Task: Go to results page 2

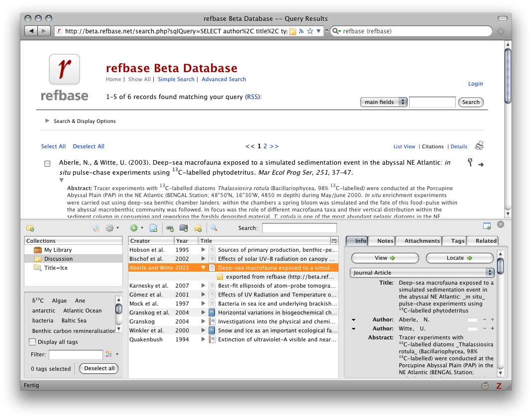Action: coord(265,146)
